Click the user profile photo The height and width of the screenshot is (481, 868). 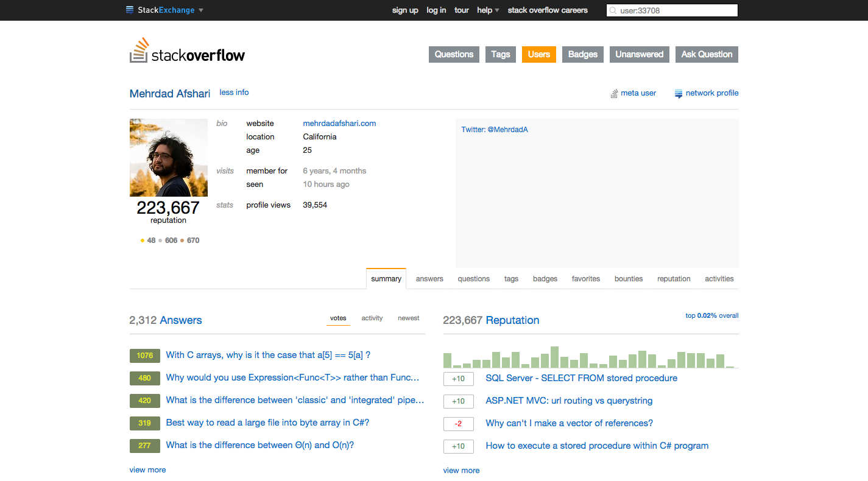click(169, 158)
